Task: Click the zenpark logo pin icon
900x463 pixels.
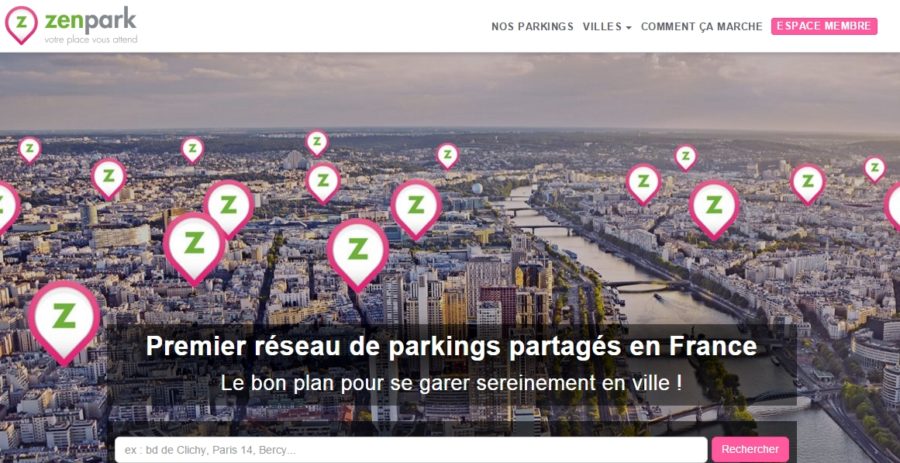Action: click(x=21, y=25)
